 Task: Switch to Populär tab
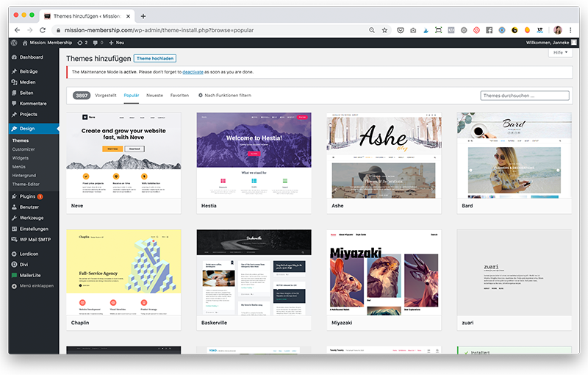[x=132, y=96]
